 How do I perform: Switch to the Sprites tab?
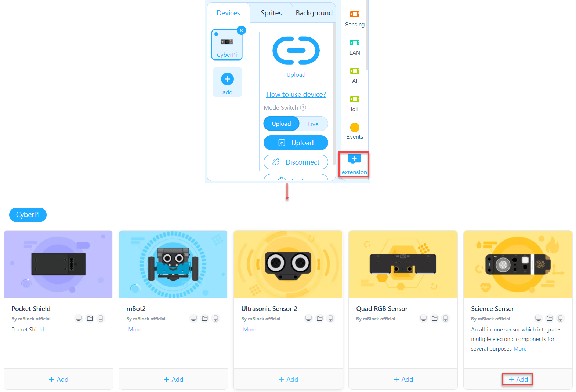tap(271, 13)
